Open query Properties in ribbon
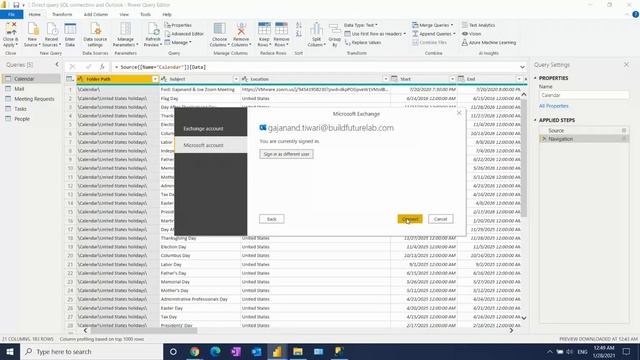640x360 pixels. pyautogui.click(x=178, y=25)
